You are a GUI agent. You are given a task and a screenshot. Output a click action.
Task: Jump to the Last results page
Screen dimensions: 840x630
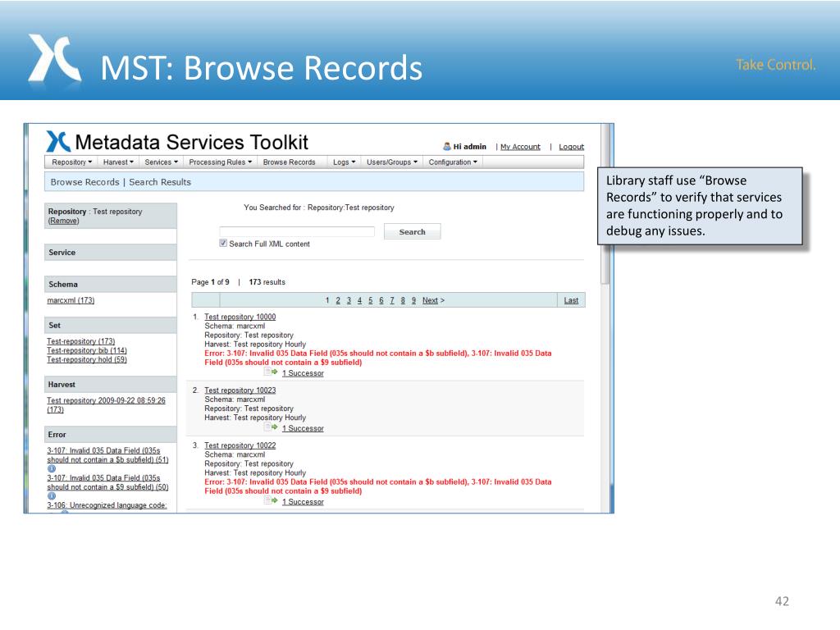pos(571,300)
